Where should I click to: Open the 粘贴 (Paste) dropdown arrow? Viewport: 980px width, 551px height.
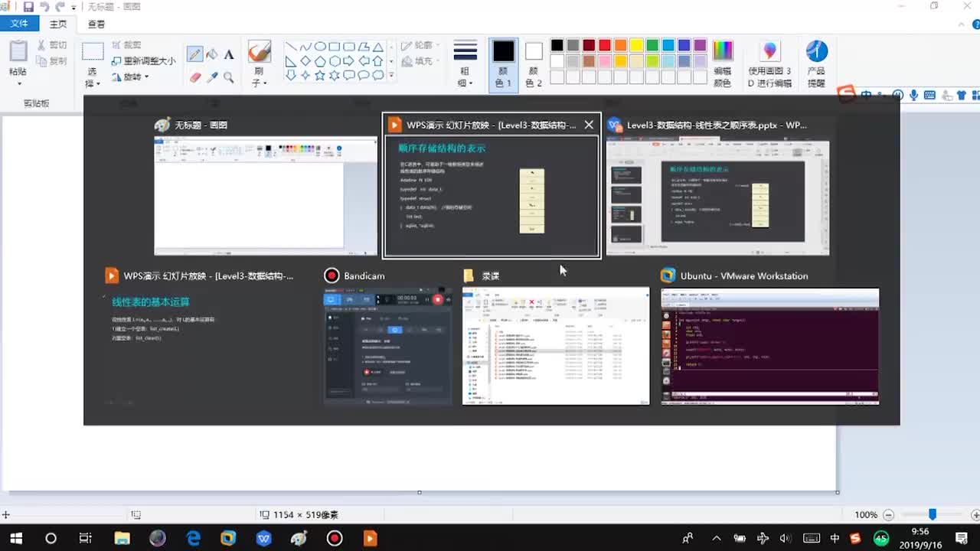tap(18, 83)
